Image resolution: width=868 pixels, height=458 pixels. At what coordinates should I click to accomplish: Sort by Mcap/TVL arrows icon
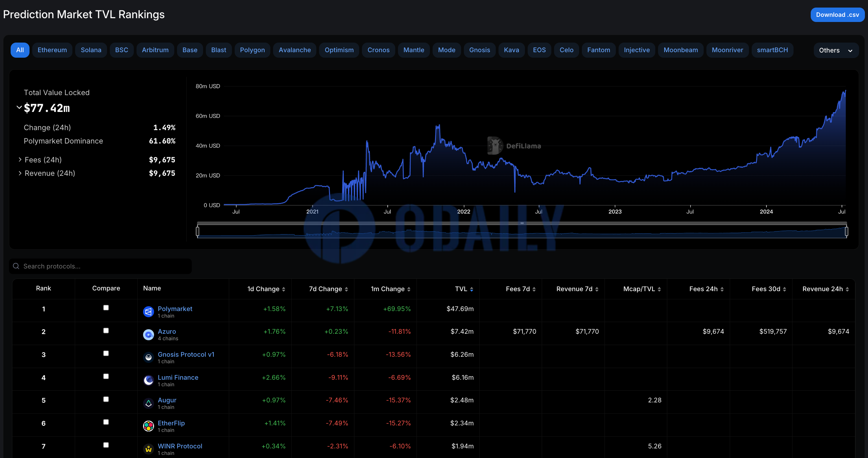coord(659,289)
